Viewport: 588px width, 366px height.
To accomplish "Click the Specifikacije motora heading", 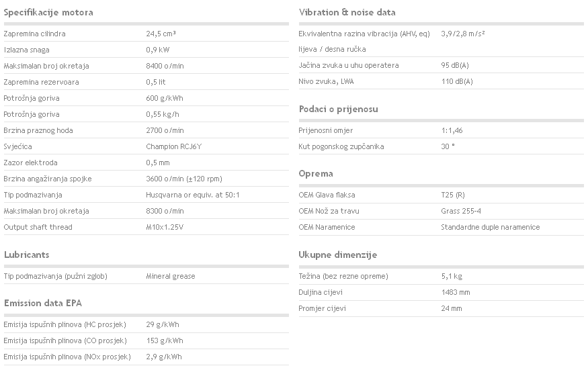I will click(x=48, y=12).
